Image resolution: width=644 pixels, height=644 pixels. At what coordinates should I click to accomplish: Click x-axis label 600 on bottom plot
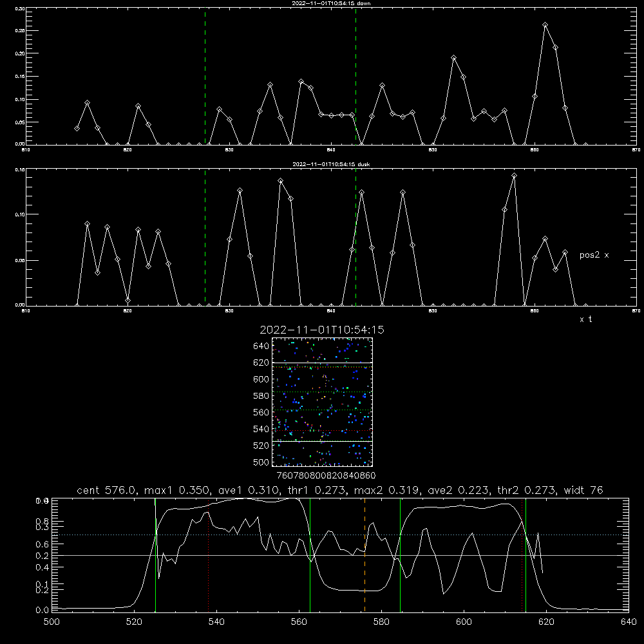click(x=464, y=622)
